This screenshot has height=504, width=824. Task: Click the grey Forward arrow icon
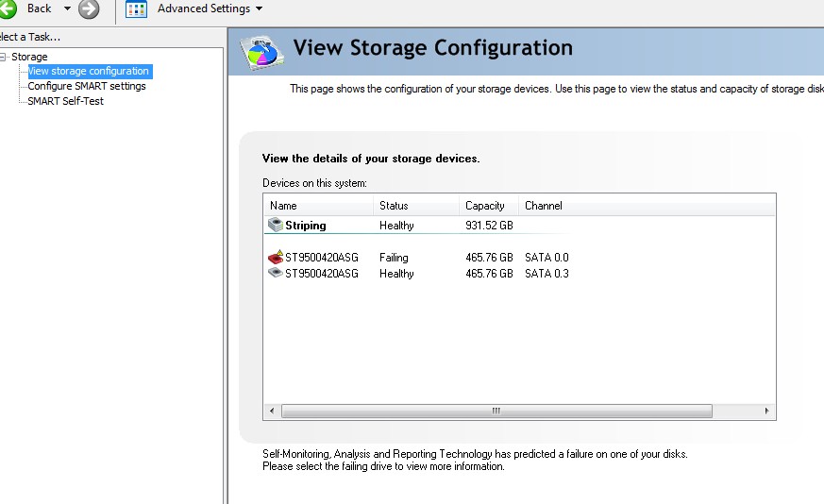click(89, 8)
